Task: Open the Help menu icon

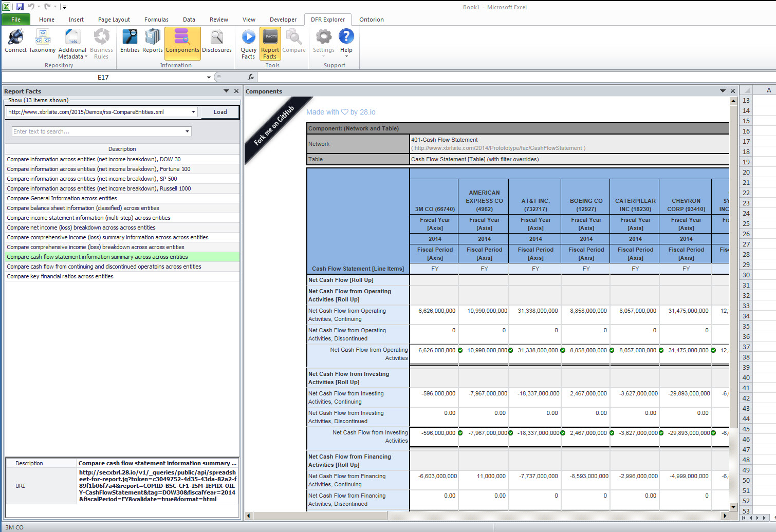Action: pyautogui.click(x=346, y=42)
